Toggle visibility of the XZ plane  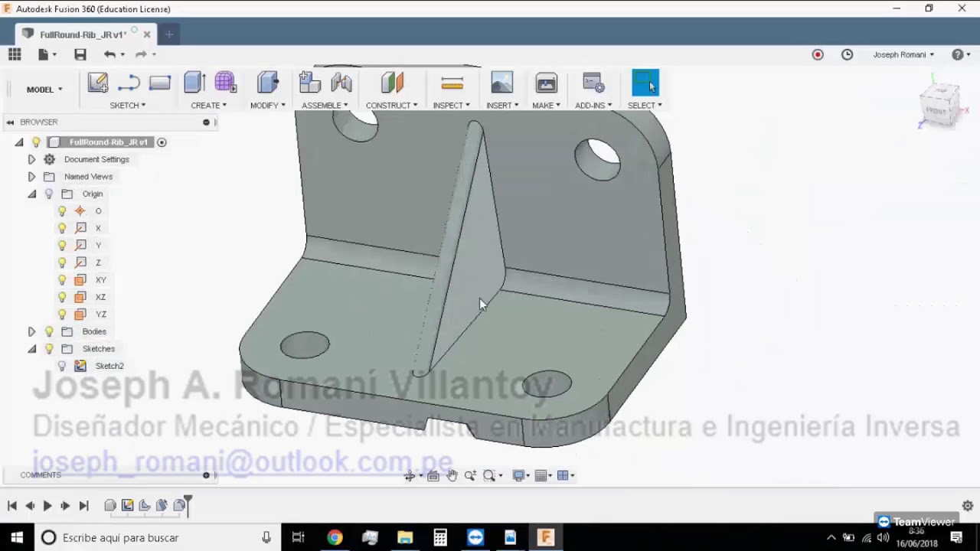[x=62, y=297]
